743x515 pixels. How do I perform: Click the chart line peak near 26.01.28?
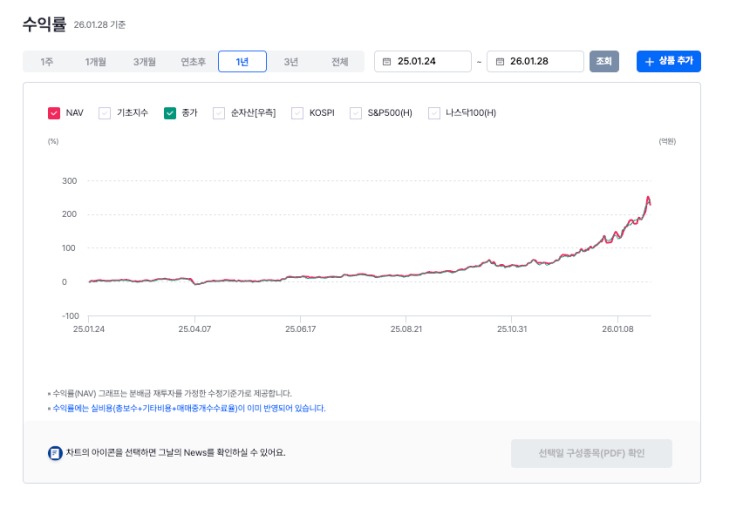(648, 198)
